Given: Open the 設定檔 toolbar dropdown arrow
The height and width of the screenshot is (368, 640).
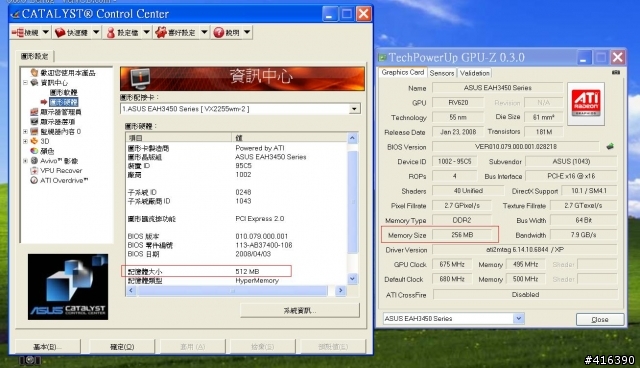Looking at the screenshot, I should (147, 32).
